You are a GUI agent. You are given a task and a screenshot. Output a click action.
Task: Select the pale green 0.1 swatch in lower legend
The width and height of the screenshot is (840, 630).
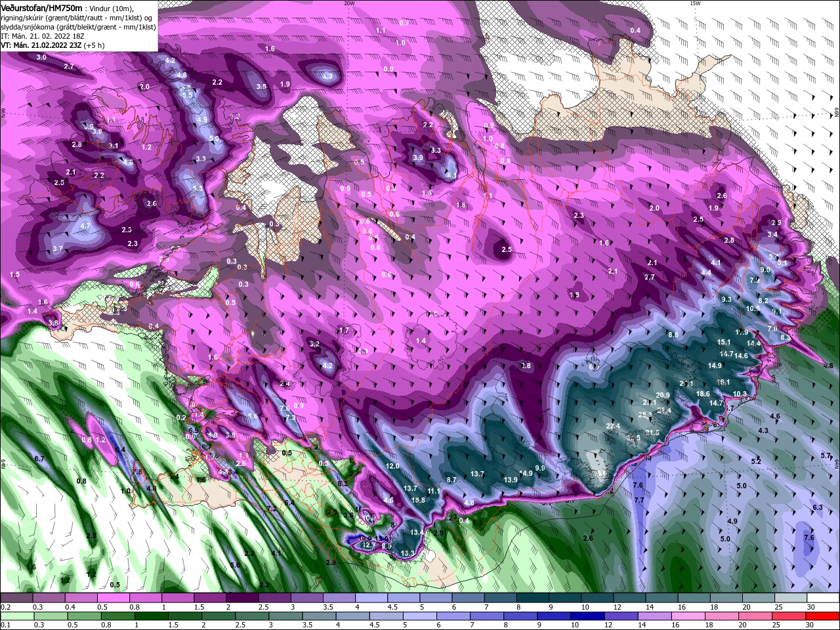click(17, 616)
